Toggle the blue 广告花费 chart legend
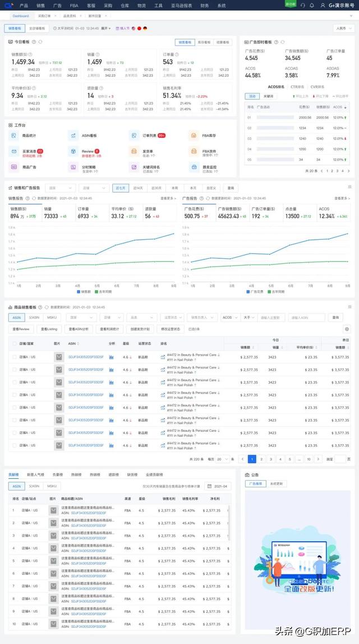The height and width of the screenshot is (644, 359). pos(256,291)
